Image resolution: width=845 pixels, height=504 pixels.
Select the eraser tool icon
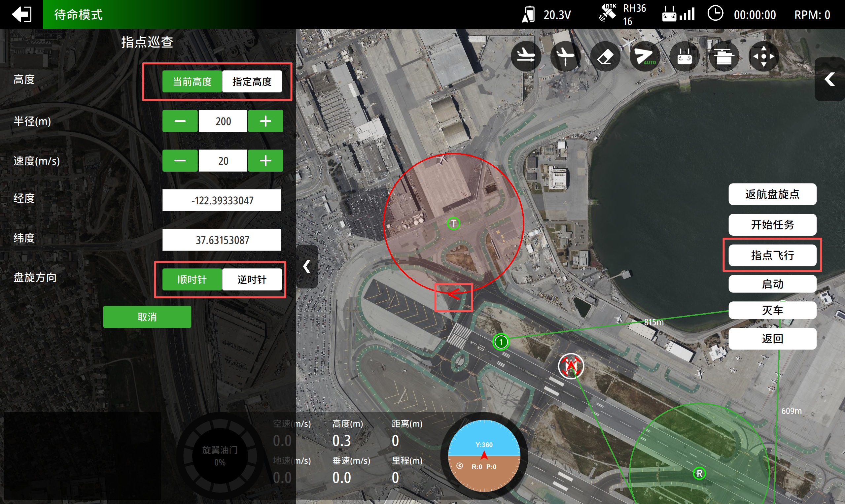click(x=605, y=56)
